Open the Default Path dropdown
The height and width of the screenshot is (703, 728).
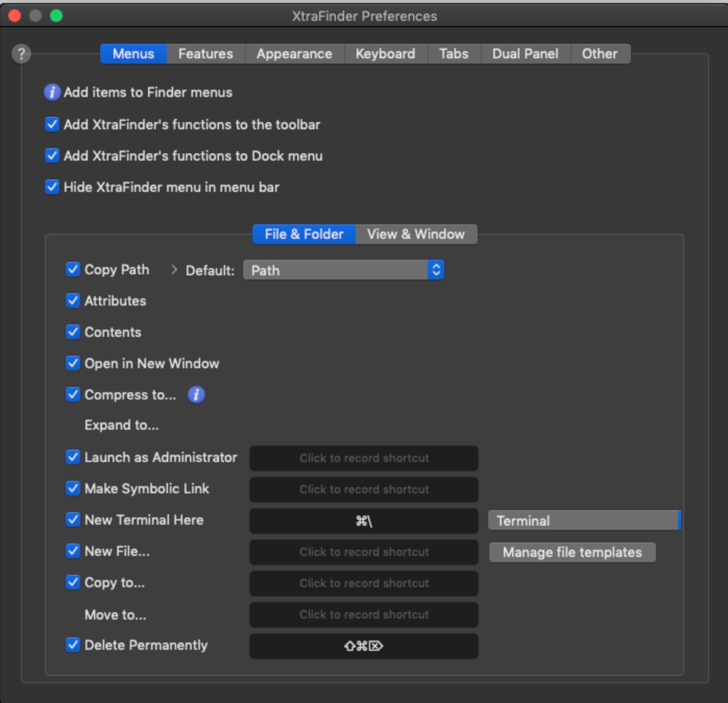[x=344, y=270]
